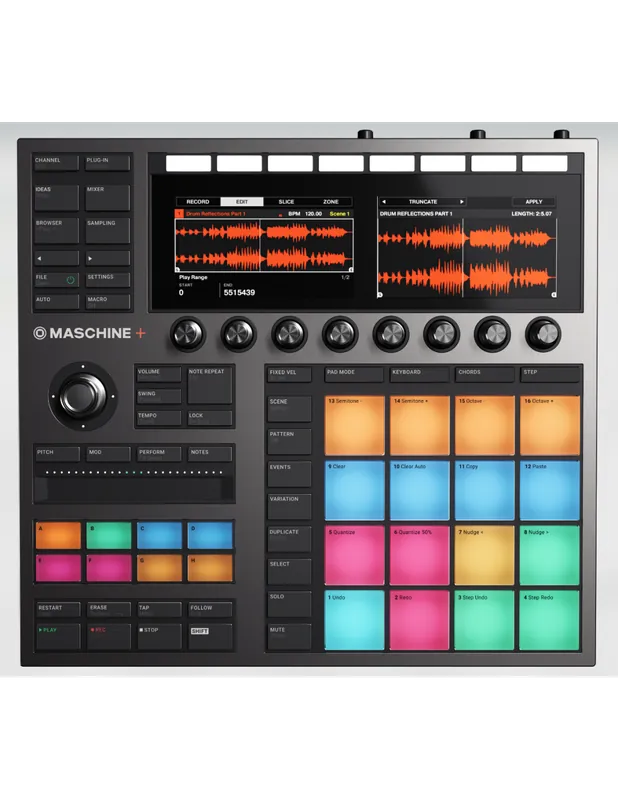The image size is (618, 800).
Task: Open the BROWSER button
Action: point(56,231)
